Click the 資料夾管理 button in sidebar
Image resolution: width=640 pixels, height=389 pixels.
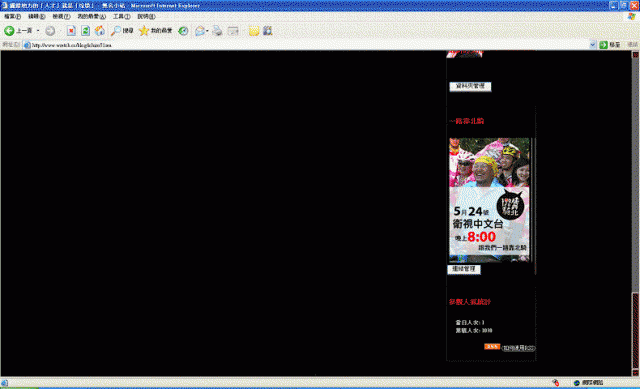(x=470, y=86)
